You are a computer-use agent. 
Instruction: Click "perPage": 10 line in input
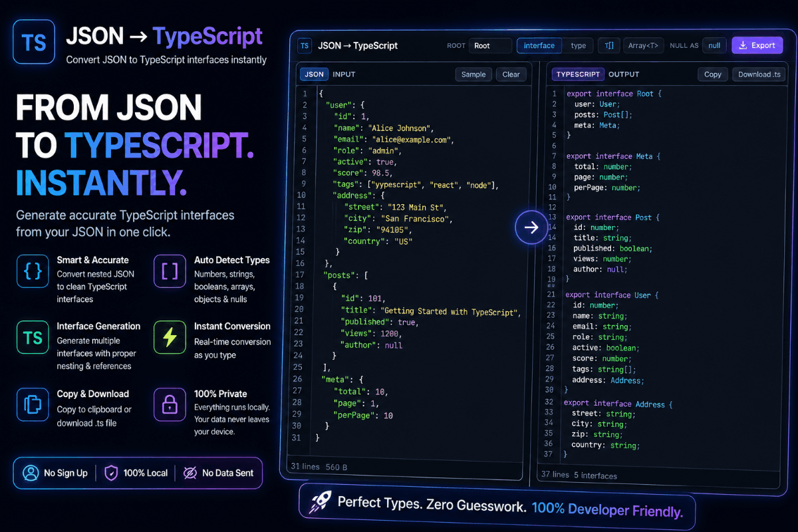(x=363, y=416)
